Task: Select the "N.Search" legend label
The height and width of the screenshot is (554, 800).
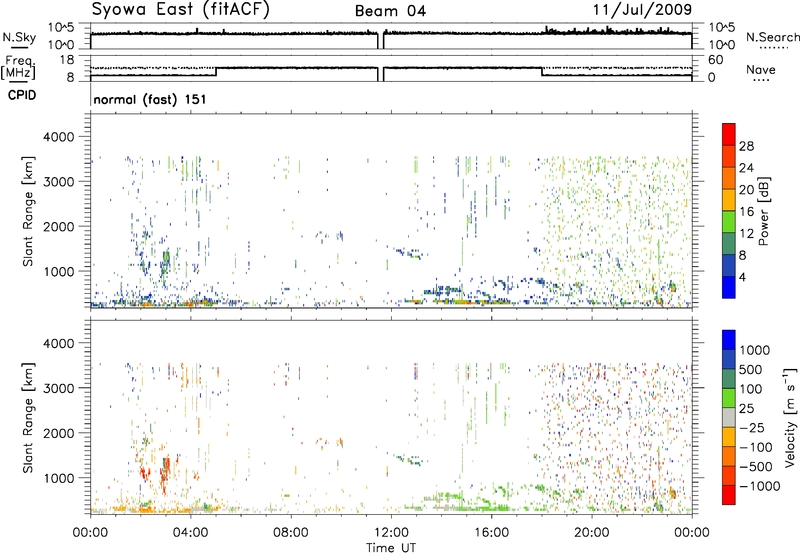Action: point(772,37)
